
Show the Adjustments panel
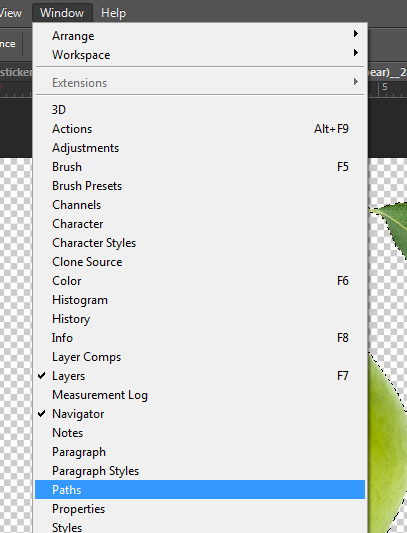click(200, 148)
